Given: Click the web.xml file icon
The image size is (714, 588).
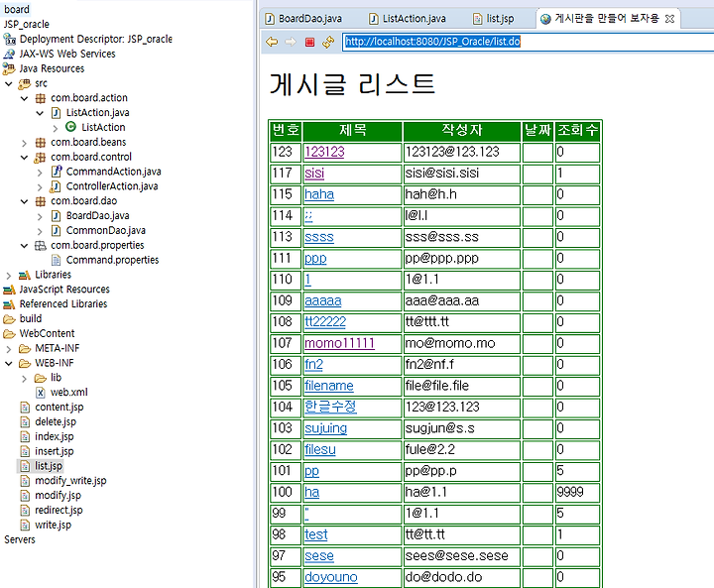Looking at the screenshot, I should (41, 392).
